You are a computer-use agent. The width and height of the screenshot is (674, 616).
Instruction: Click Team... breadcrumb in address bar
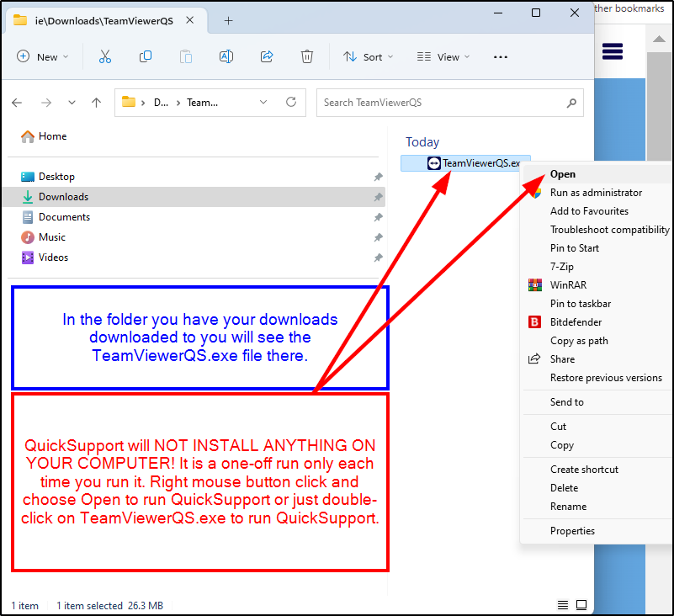tap(202, 103)
